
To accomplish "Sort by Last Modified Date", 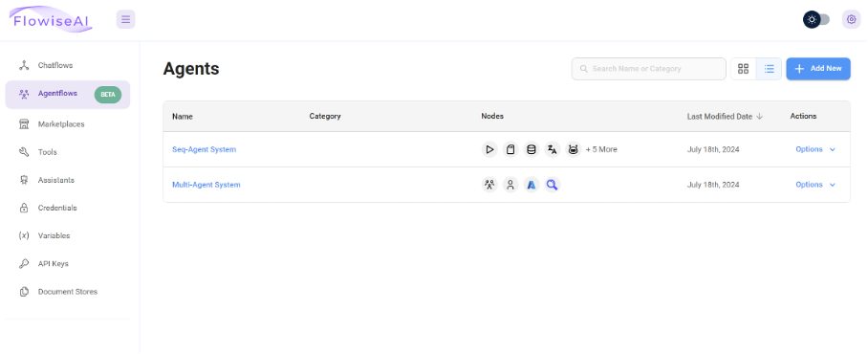I will (725, 117).
